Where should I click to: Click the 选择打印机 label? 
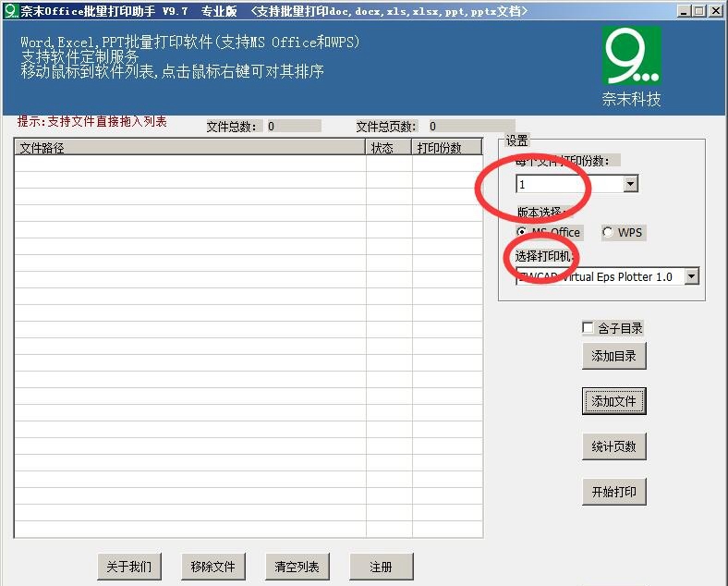[544, 256]
